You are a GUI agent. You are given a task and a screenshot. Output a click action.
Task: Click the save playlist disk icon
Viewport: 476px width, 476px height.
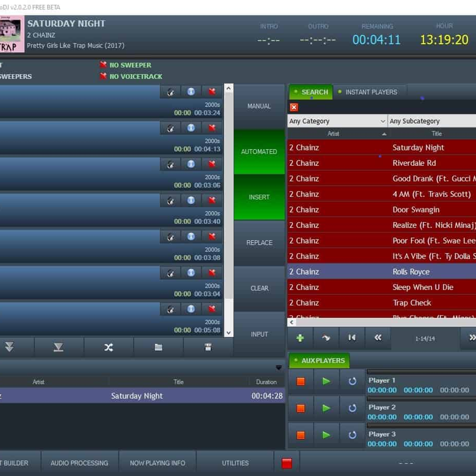(208, 347)
